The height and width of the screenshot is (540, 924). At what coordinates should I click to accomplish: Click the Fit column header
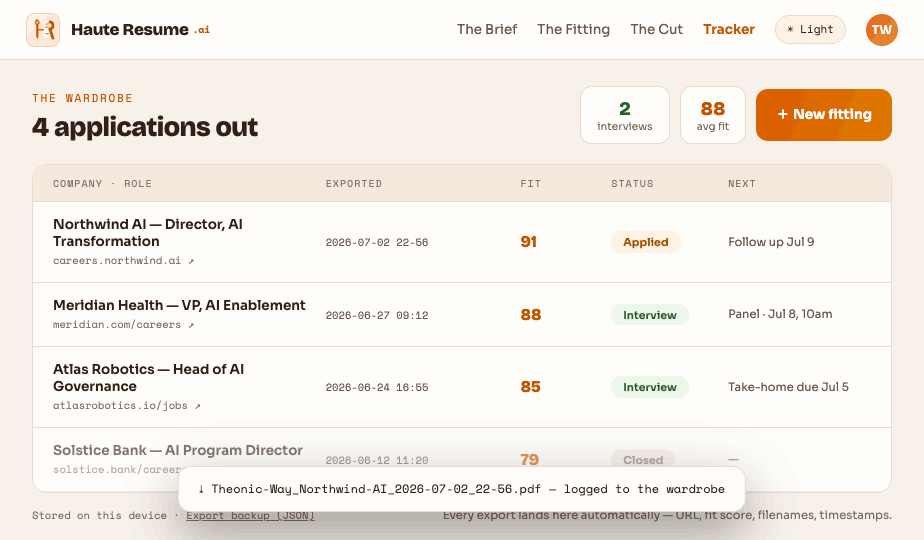pos(530,184)
